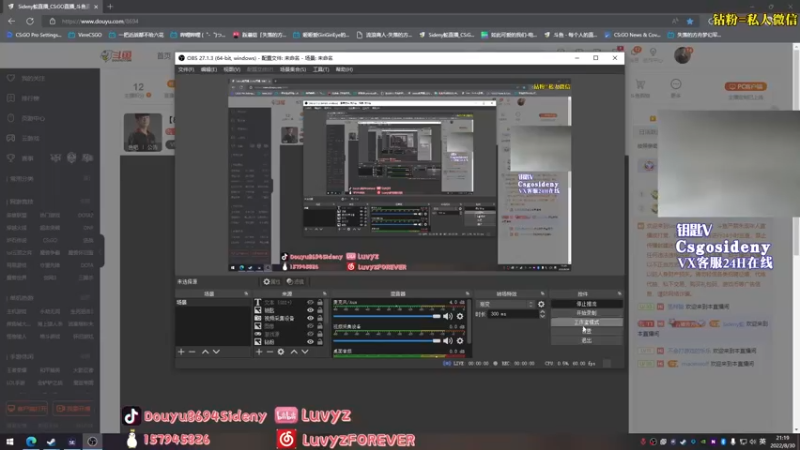Viewport: 800px width, 450px height.
Task: Open the 视图(V) menu in OBS
Action: pos(232,69)
